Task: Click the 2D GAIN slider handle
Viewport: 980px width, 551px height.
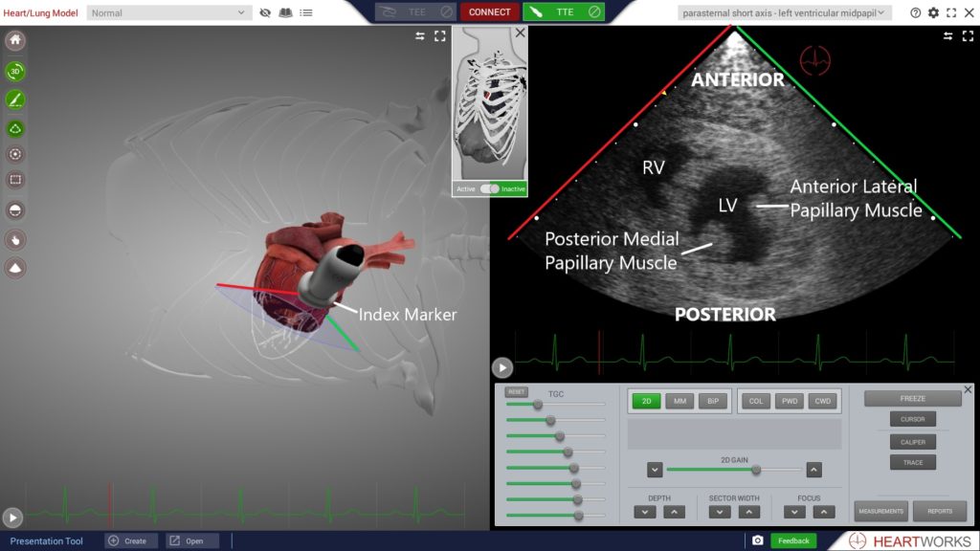Action: (756, 470)
